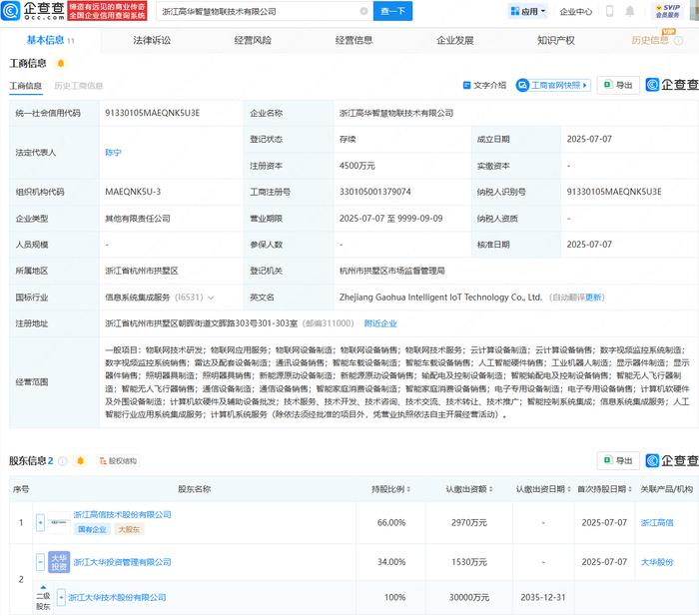Screen dimensions: 699x616
Task: Expand the 浙江大华技术股份有限公司 sub-row
Action: click(61, 597)
